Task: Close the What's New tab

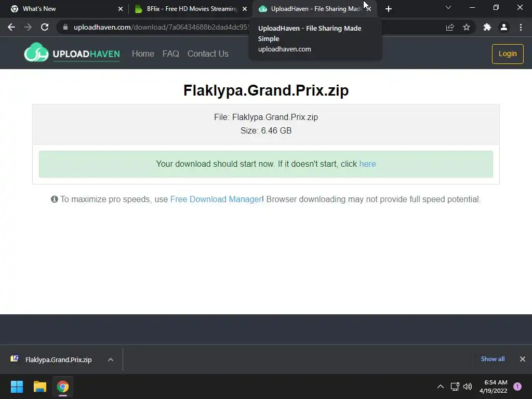Action: click(121, 9)
